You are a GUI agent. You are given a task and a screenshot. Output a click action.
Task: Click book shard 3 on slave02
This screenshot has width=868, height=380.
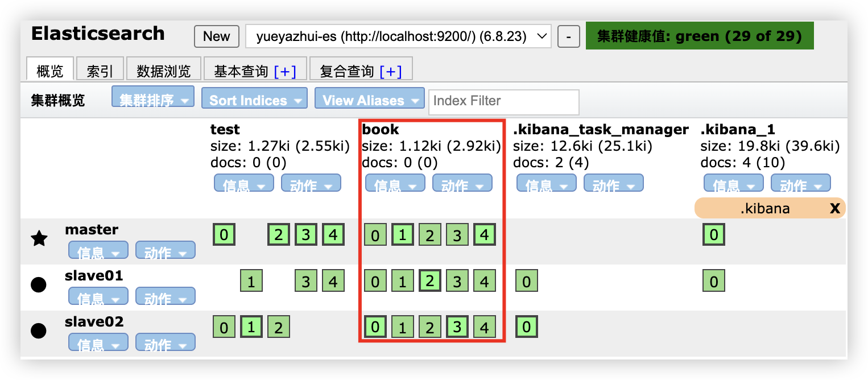click(457, 327)
